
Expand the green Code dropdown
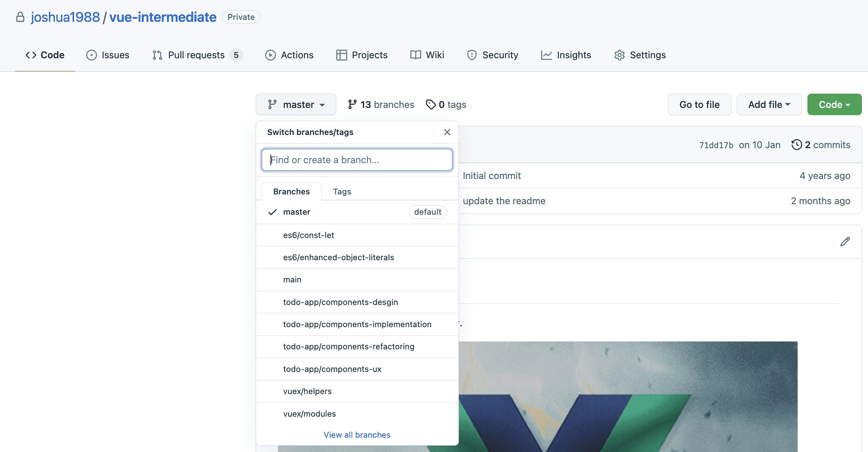point(834,105)
